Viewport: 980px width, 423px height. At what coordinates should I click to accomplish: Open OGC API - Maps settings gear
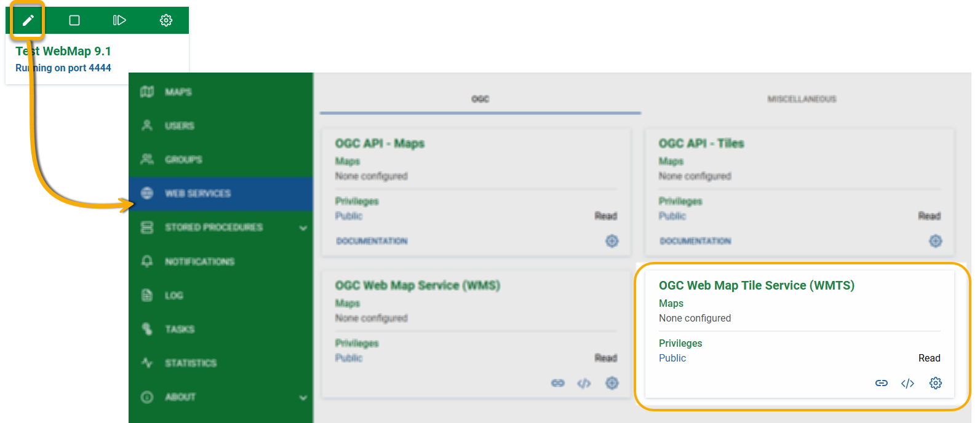612,241
